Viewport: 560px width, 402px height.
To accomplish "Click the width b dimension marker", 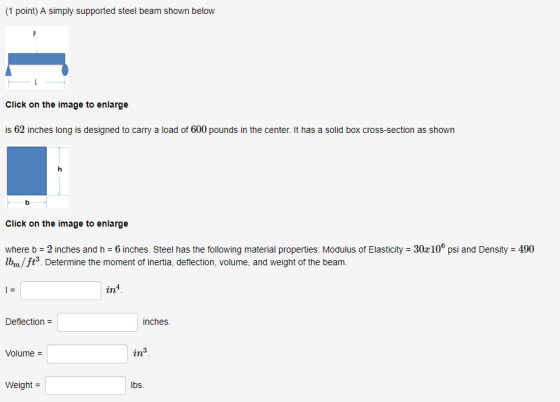I will click(x=27, y=202).
